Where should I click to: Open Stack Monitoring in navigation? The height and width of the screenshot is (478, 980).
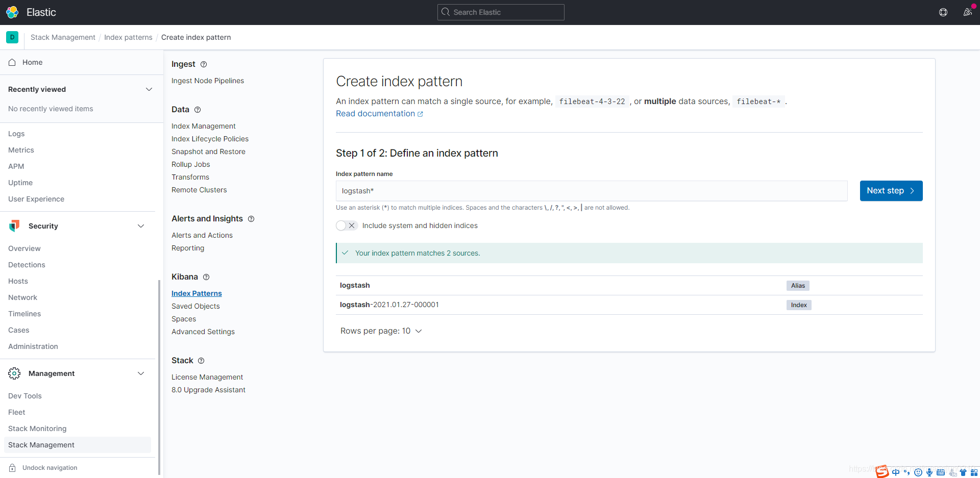coord(37,429)
